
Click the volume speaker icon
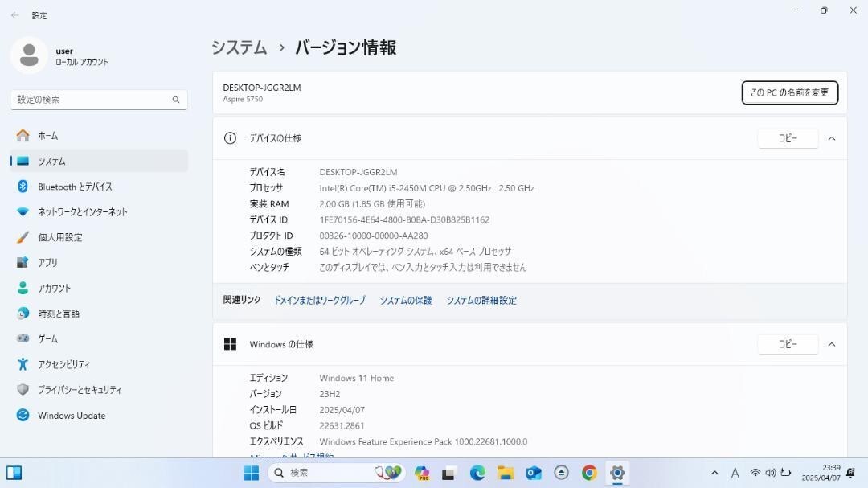click(771, 473)
